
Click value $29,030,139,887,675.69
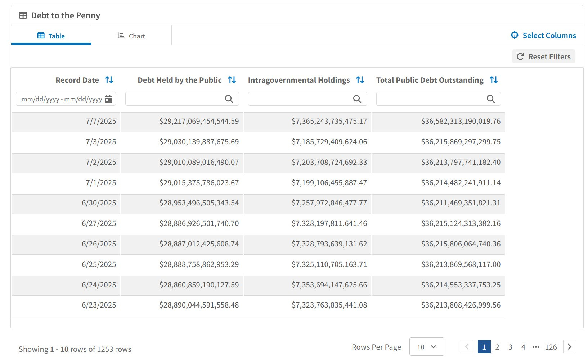[x=199, y=142]
